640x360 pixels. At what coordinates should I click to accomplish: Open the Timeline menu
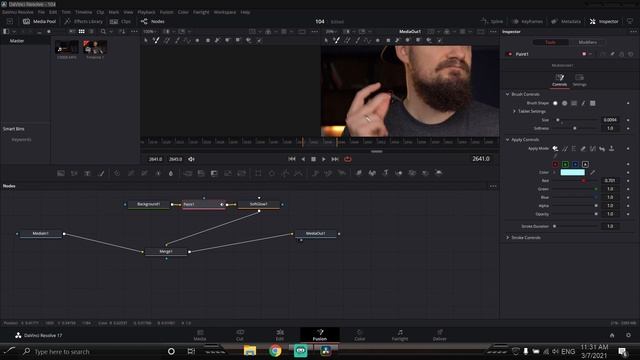[x=83, y=12]
